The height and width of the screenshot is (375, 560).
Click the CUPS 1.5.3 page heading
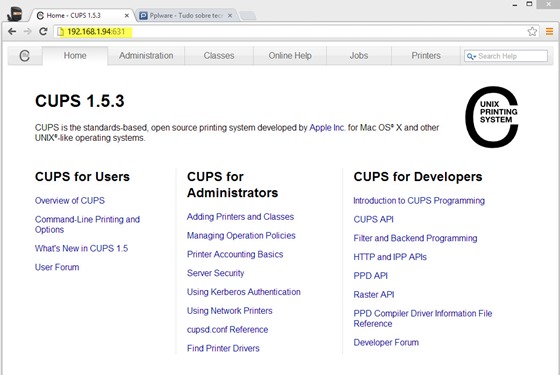[x=80, y=101]
